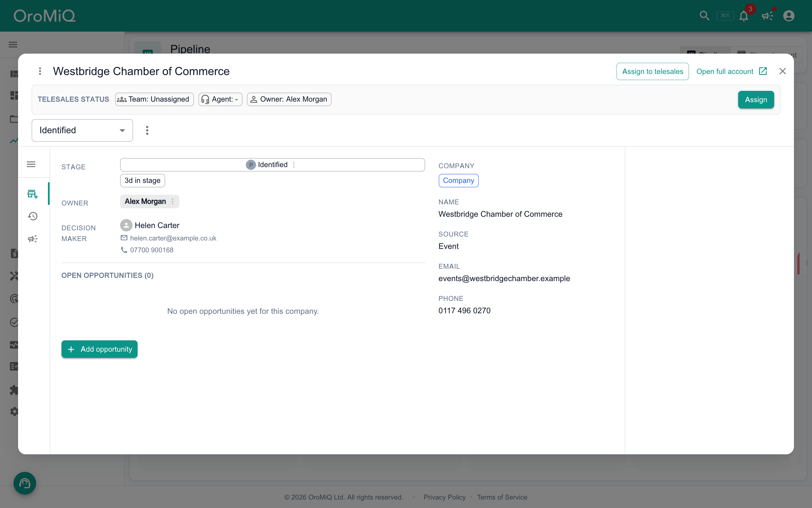Viewport: 812px width, 508px height.
Task: Click Helen Carter decision maker name
Action: pyautogui.click(x=157, y=225)
